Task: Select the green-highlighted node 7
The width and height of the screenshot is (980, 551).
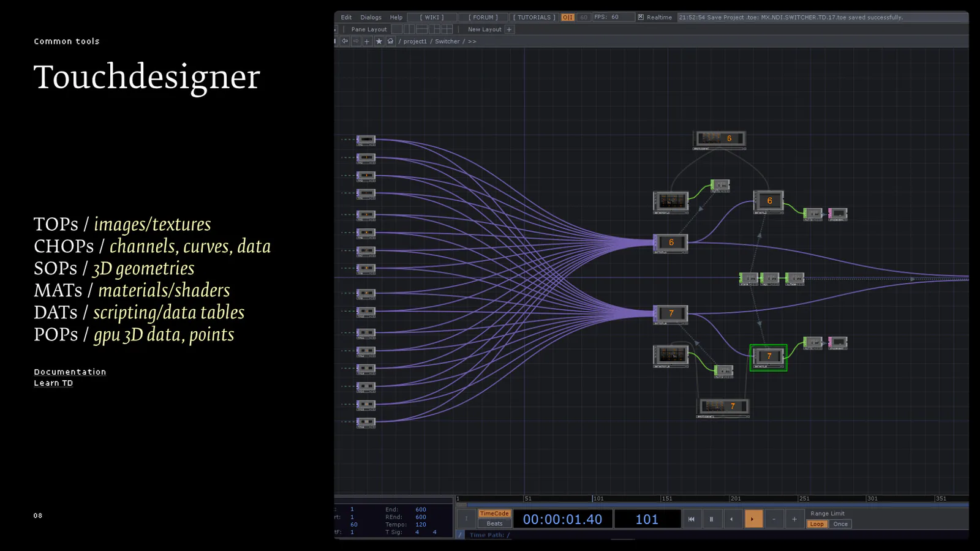Action: [768, 357]
